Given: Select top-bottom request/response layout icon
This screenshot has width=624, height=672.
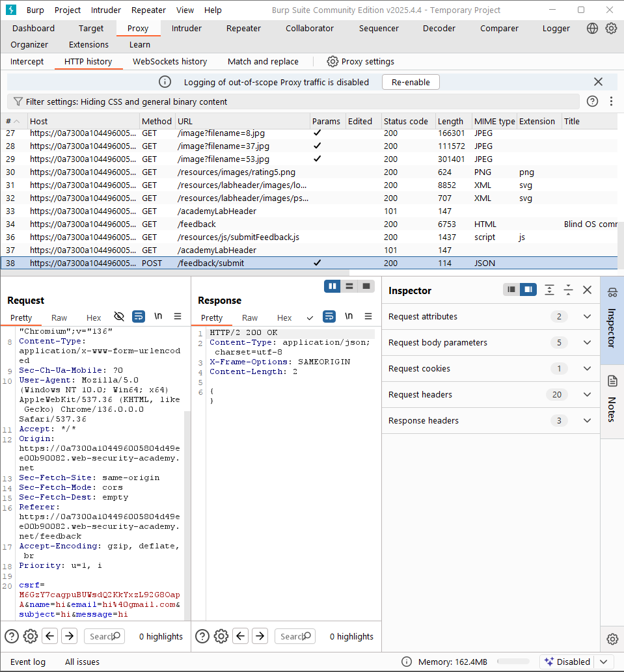Looking at the screenshot, I should (x=349, y=286).
